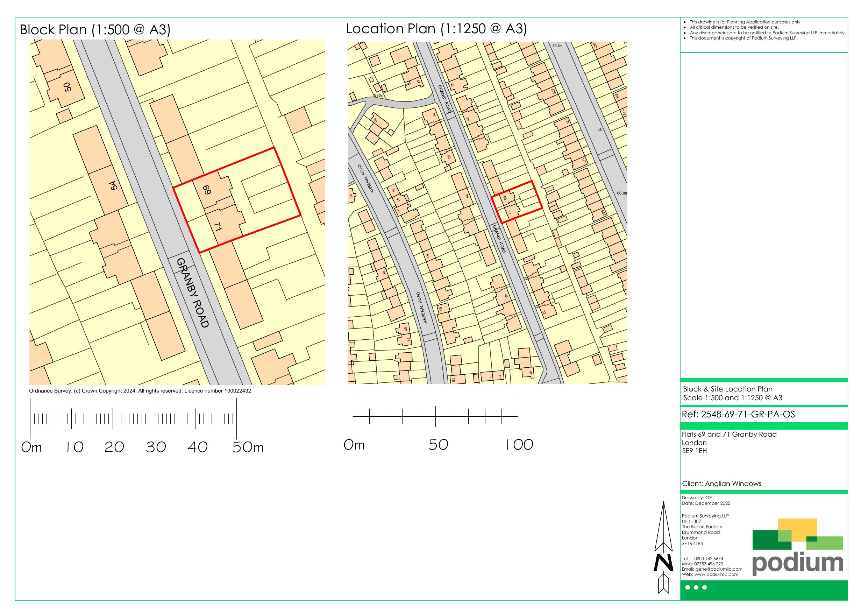Screen dimensions: 868x614
Task: Click the Ordnance Survey copyright notice
Action: [140, 391]
